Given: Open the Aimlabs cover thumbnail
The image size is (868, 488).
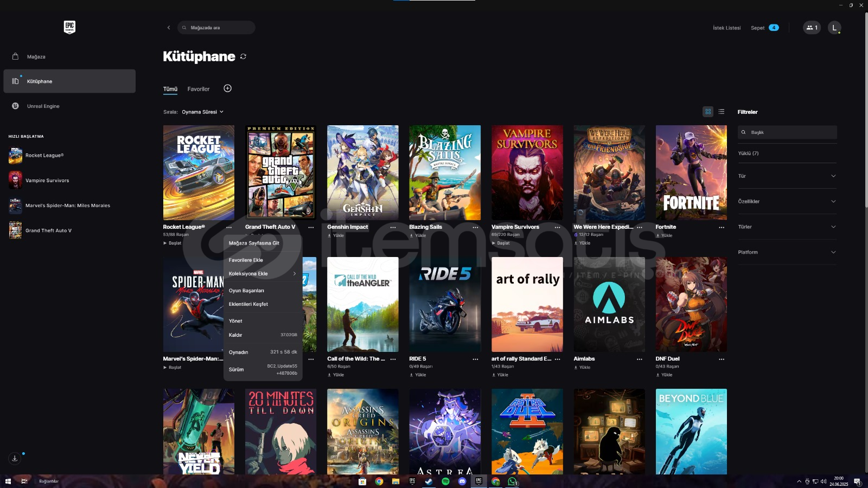Looking at the screenshot, I should (609, 304).
